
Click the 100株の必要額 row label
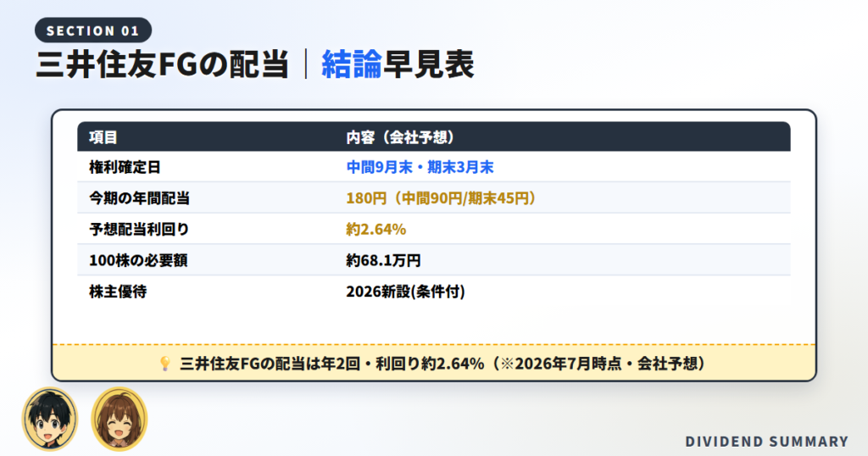138,261
